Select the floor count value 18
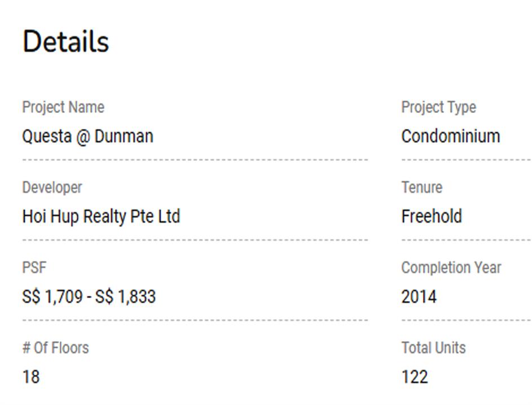The image size is (532, 405). 31,377
